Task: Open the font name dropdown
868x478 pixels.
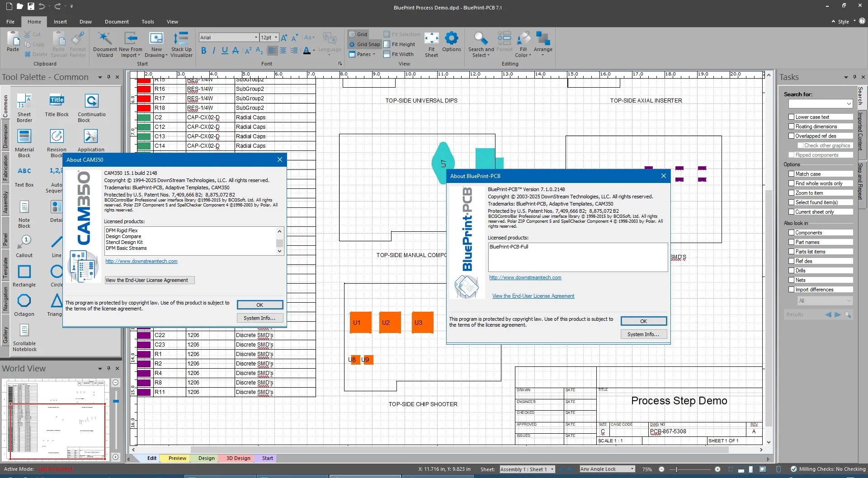Action: (256, 37)
